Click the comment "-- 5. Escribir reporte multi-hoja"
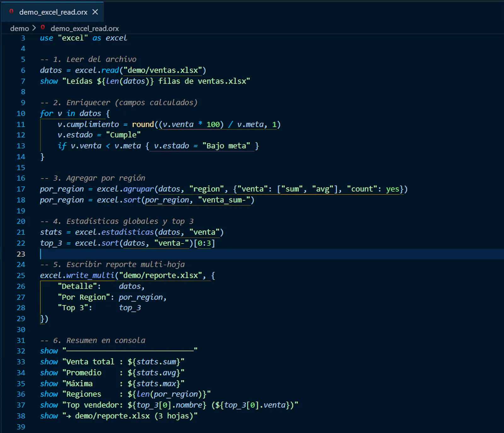Viewport: 504px width, 433px height. (x=112, y=265)
